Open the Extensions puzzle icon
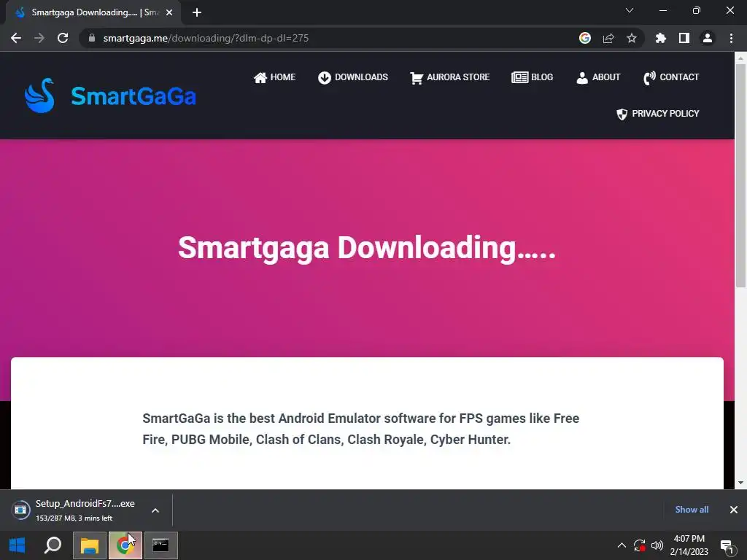This screenshot has height=560, width=747. tap(661, 38)
